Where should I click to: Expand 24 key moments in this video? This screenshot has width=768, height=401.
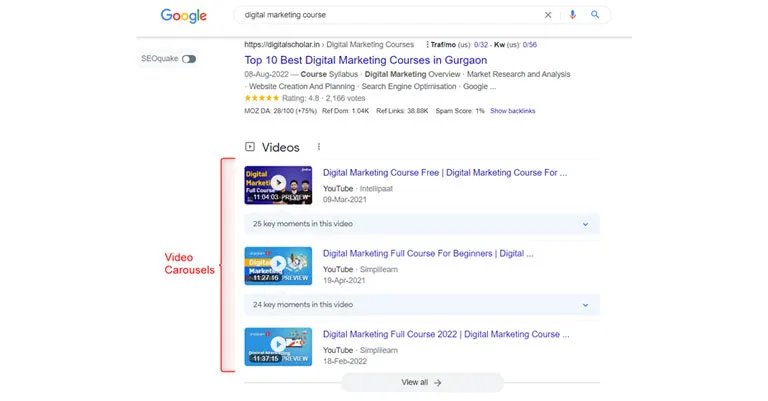(422, 305)
